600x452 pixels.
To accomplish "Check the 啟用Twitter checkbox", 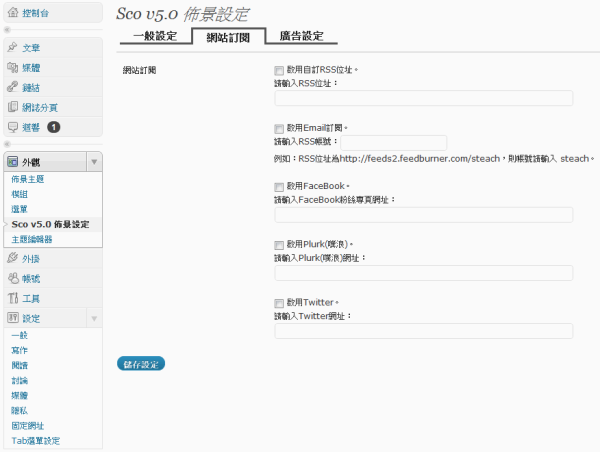I will pyautogui.click(x=279, y=303).
